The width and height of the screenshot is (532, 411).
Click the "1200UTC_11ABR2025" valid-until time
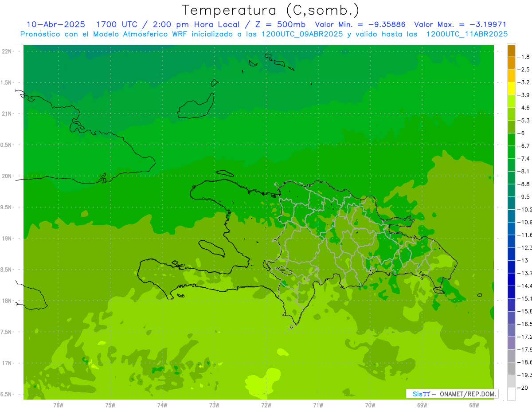467,34
